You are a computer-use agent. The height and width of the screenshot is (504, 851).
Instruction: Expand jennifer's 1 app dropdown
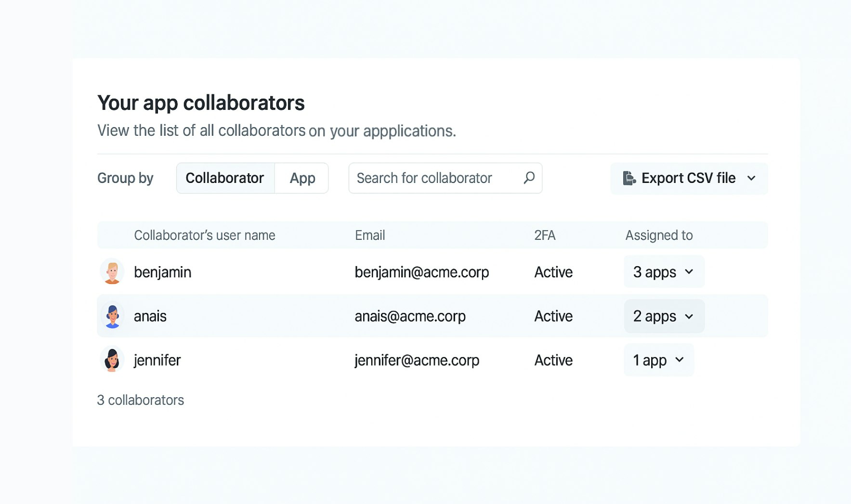click(658, 360)
